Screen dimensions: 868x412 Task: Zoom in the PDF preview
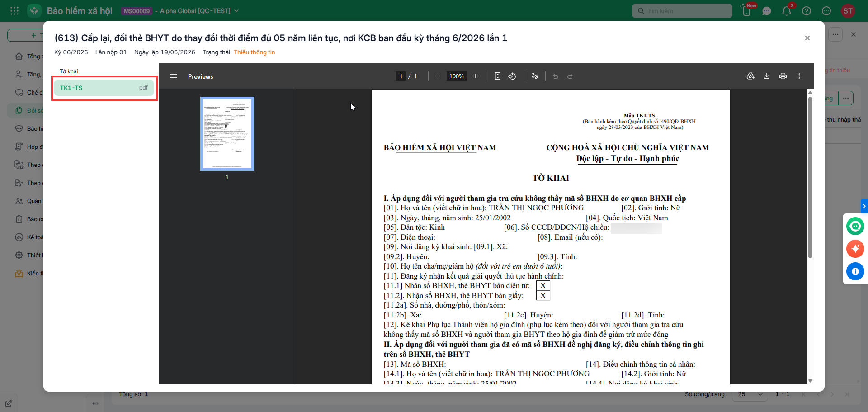click(x=476, y=76)
